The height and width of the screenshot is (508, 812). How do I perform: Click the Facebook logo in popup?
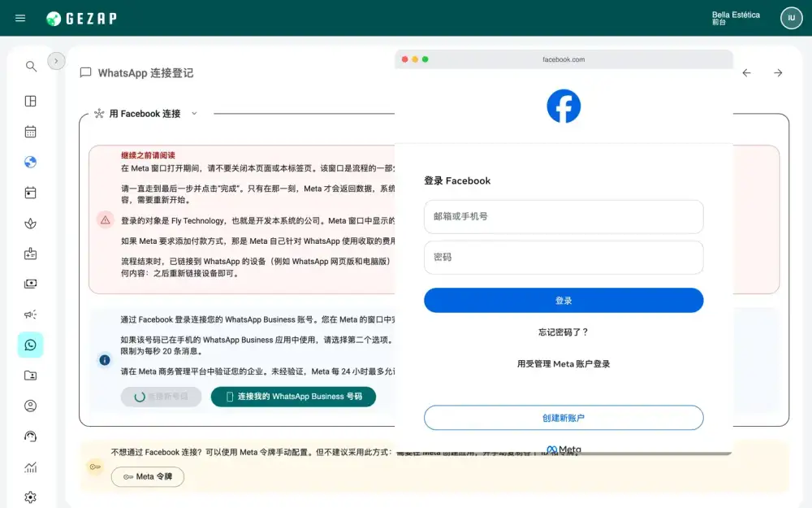tap(564, 106)
